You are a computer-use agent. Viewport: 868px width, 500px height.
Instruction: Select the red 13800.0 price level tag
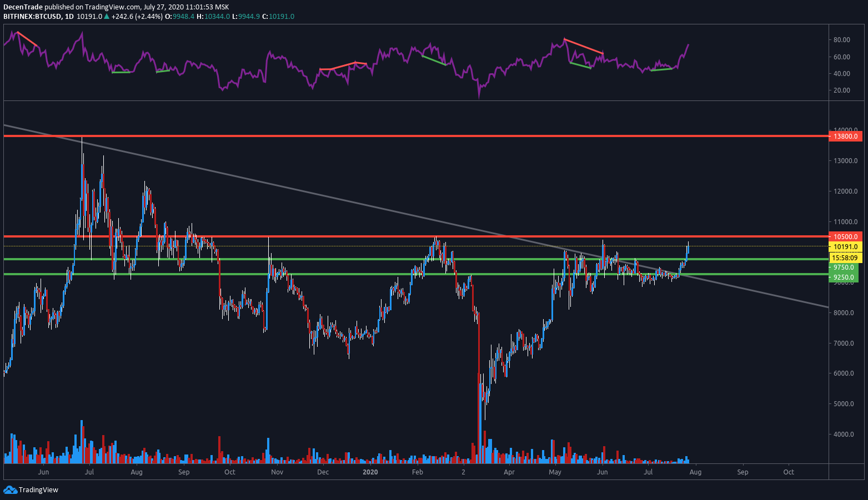pyautogui.click(x=845, y=136)
